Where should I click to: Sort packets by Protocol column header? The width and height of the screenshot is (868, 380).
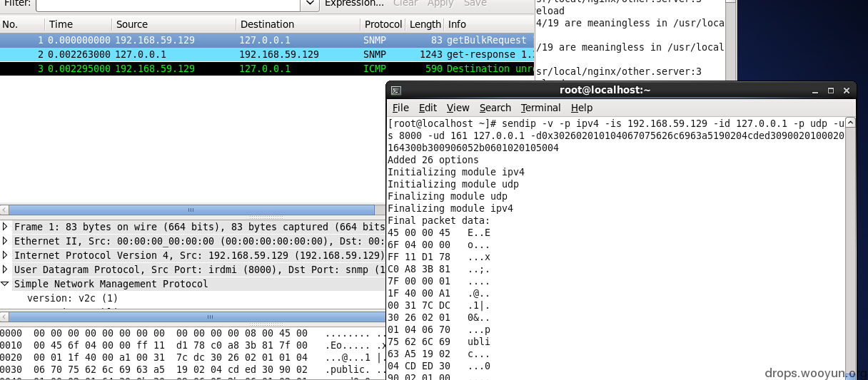click(383, 24)
